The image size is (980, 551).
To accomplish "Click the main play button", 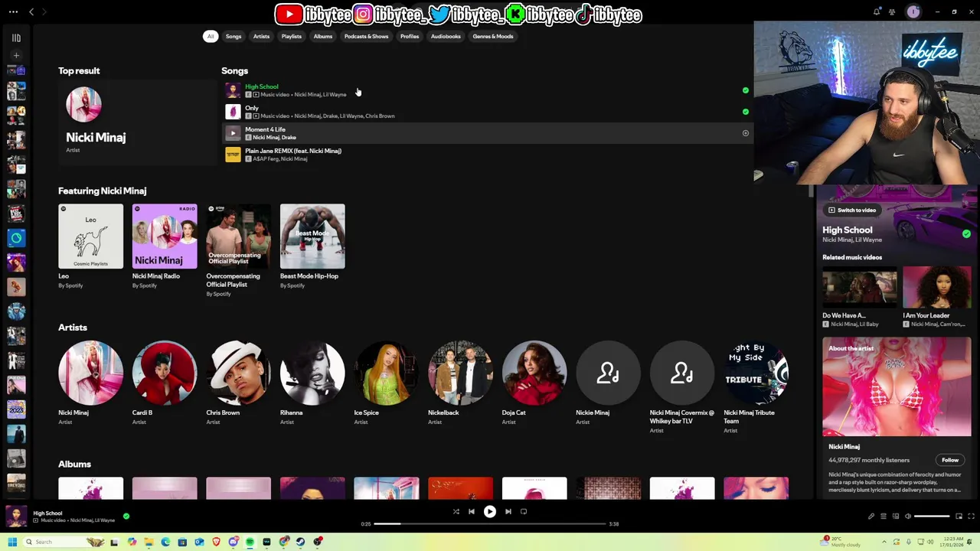I will coord(490,512).
